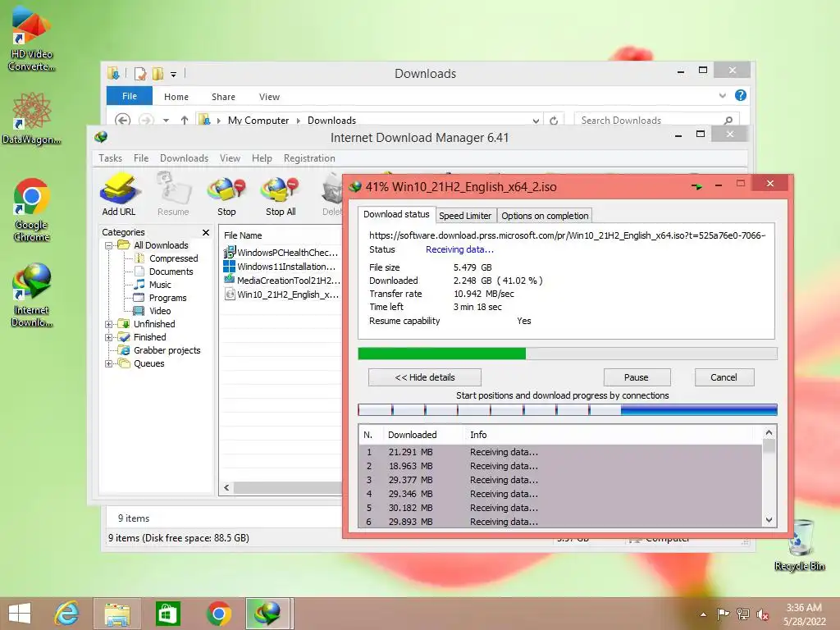Viewport: 840px width, 630px height.
Task: Open Chrome from the taskbar
Action: coord(218,614)
